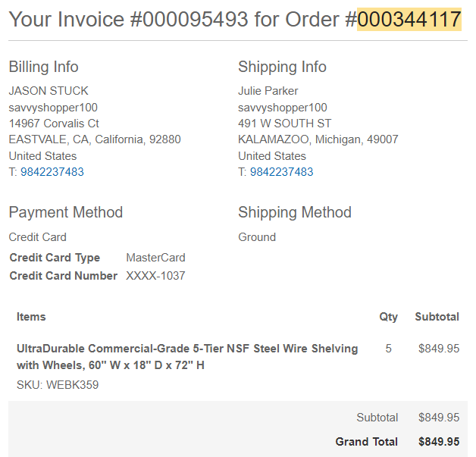Click the Qty column header
The width and height of the screenshot is (476, 457).
388,317
